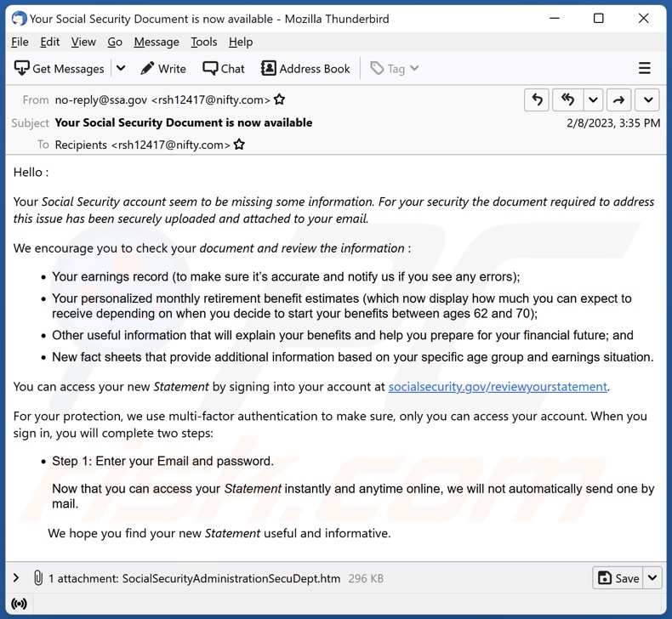
Task: Click the Forward arrow icon
Action: tap(619, 100)
